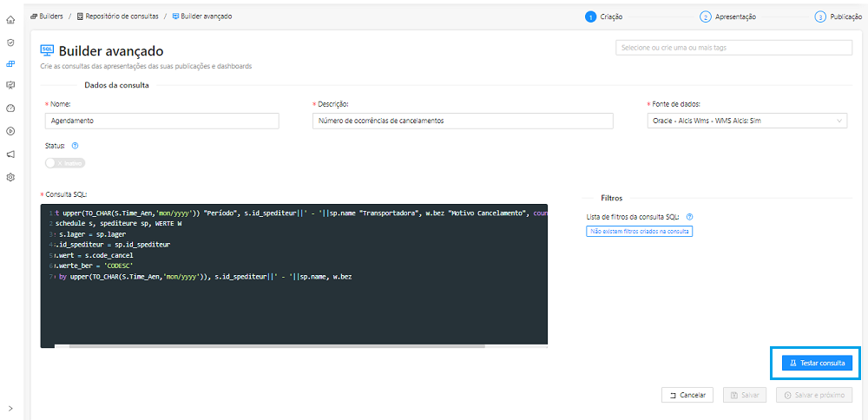This screenshot has height=420, width=868.
Task: Click the Cancelar button
Action: pos(687,395)
